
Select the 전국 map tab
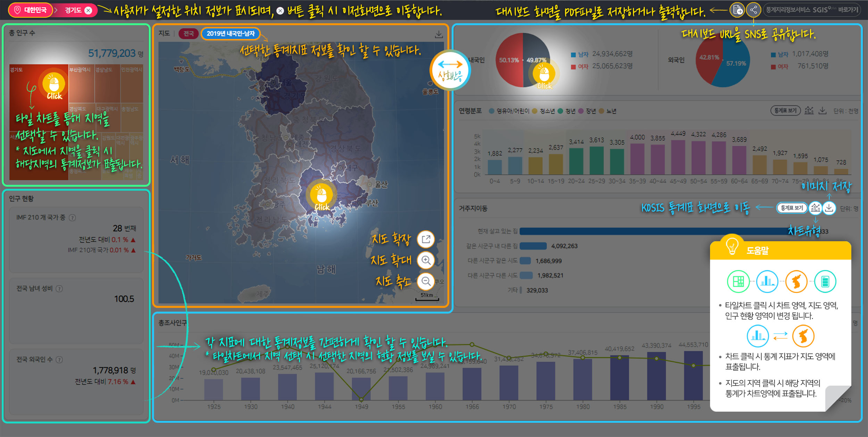click(189, 34)
